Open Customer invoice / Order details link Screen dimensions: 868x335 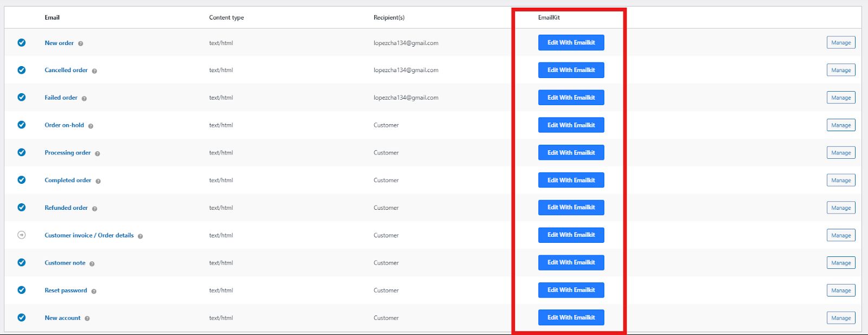pos(89,235)
